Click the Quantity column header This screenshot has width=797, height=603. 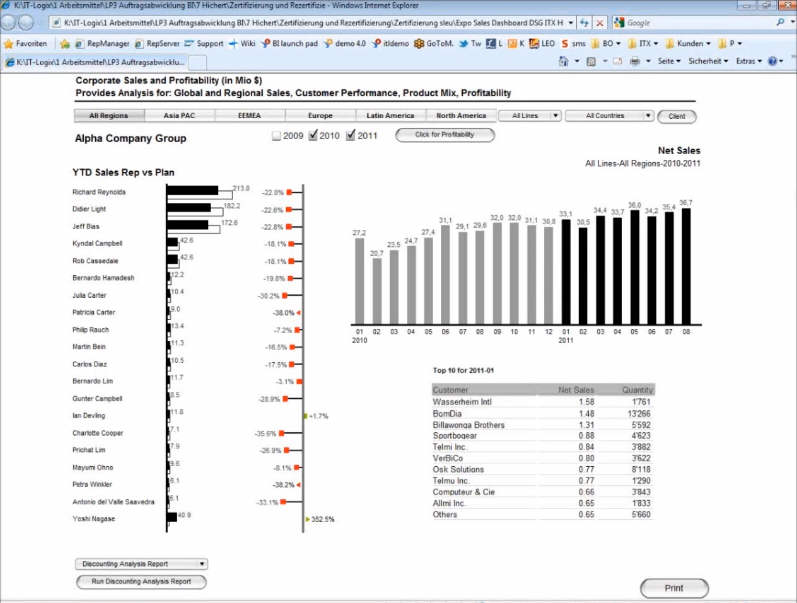pos(637,390)
